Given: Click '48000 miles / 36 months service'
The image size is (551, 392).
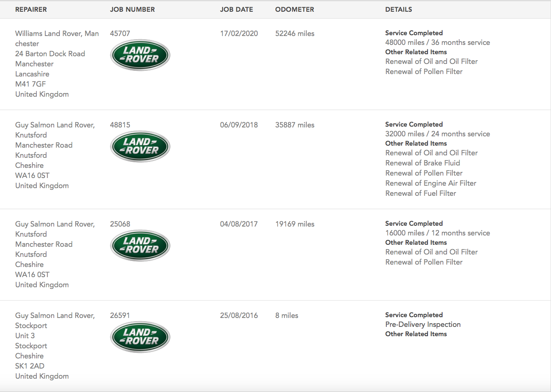Looking at the screenshot, I should point(438,42).
